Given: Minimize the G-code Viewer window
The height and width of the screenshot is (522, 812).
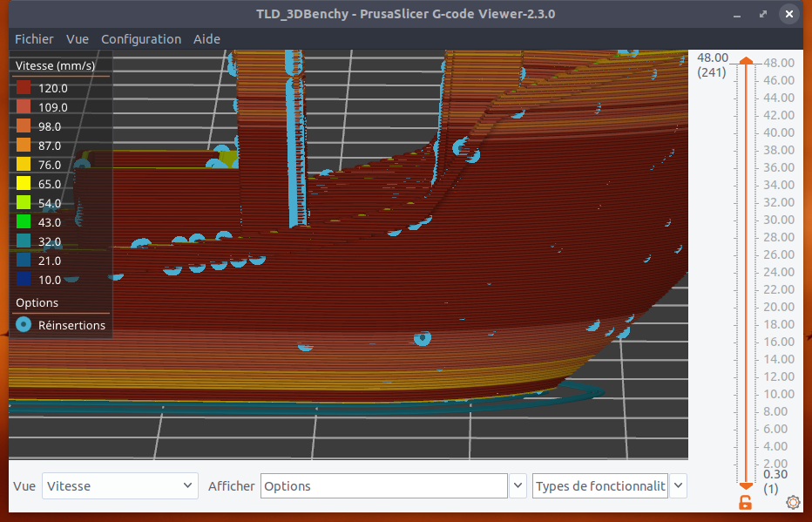Looking at the screenshot, I should tap(737, 15).
